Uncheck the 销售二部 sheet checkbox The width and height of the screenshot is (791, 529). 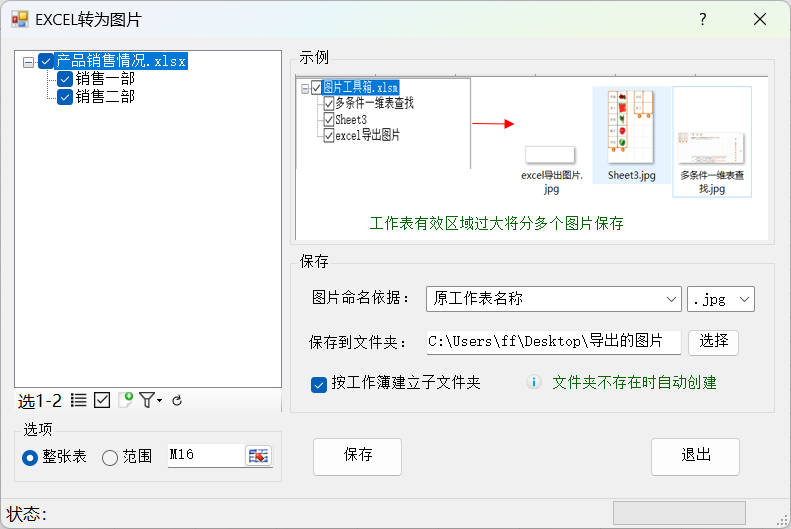[x=65, y=97]
